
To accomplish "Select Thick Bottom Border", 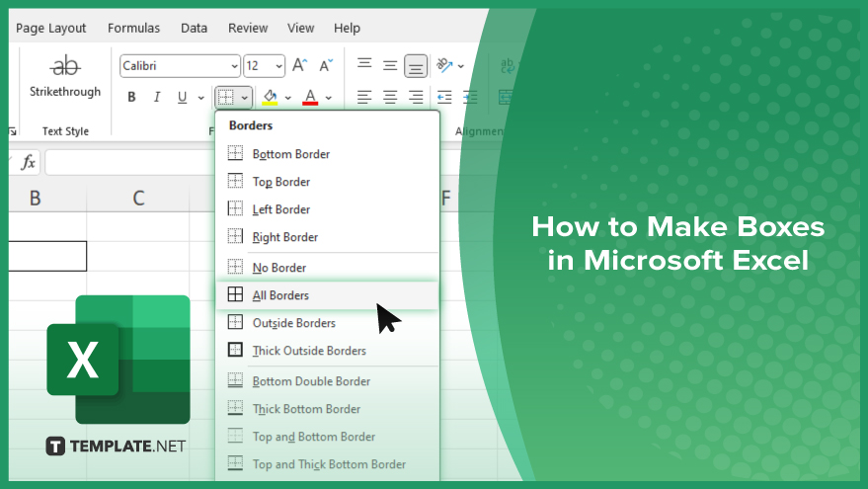I will point(327,409).
